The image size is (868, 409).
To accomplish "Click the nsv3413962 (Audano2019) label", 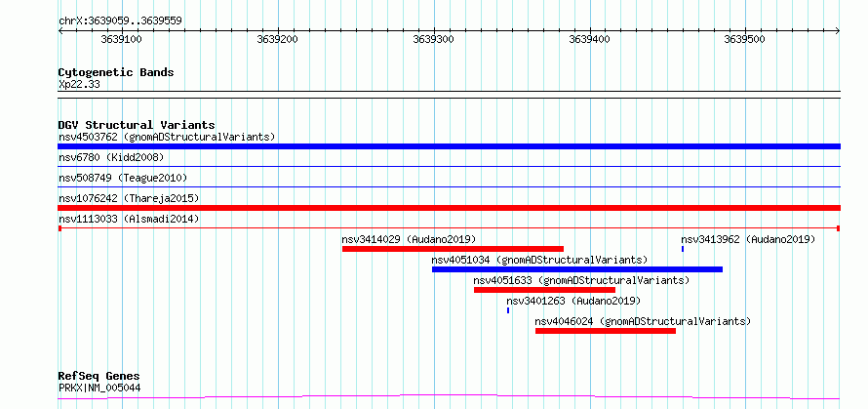I will 748,239.
